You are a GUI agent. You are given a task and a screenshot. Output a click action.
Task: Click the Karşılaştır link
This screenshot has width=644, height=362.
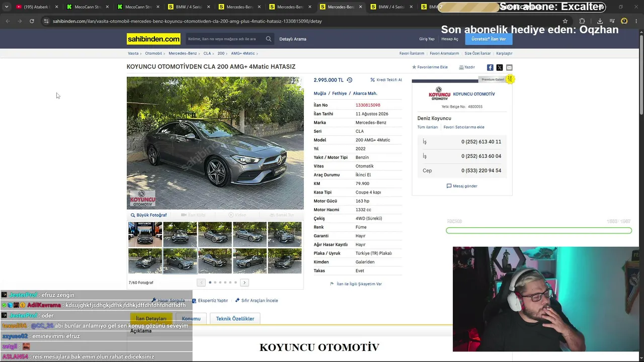coord(504,53)
